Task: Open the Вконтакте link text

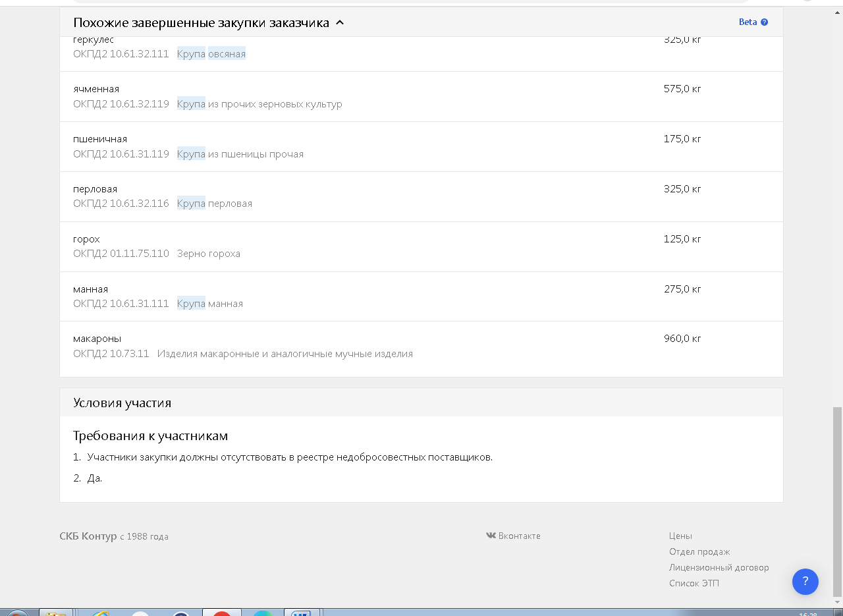Action: (x=519, y=536)
